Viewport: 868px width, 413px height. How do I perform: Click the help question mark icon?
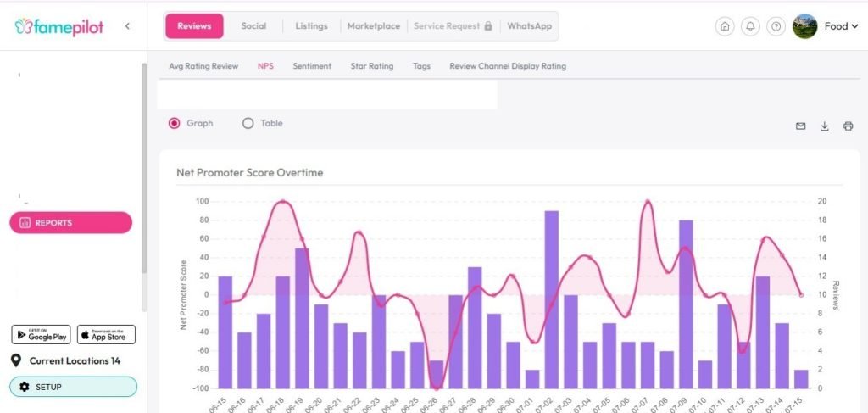point(776,26)
